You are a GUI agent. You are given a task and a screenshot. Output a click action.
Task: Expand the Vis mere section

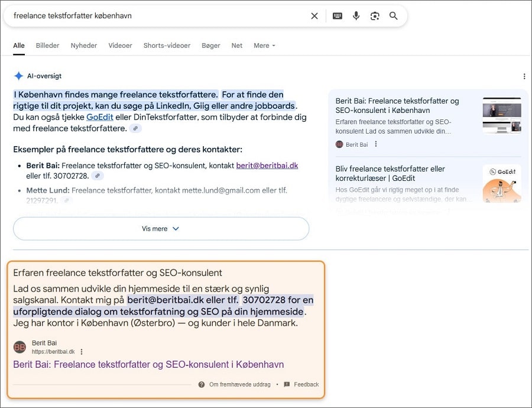160,228
